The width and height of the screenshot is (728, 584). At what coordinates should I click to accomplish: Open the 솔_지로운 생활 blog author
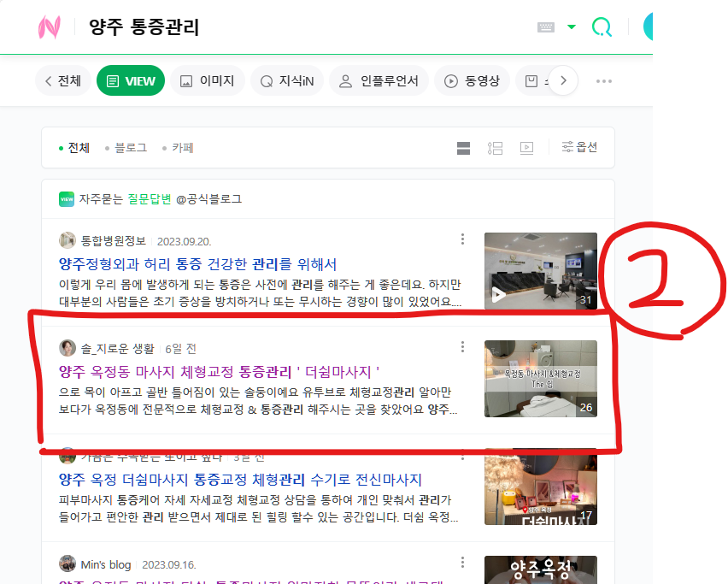click(x=117, y=349)
